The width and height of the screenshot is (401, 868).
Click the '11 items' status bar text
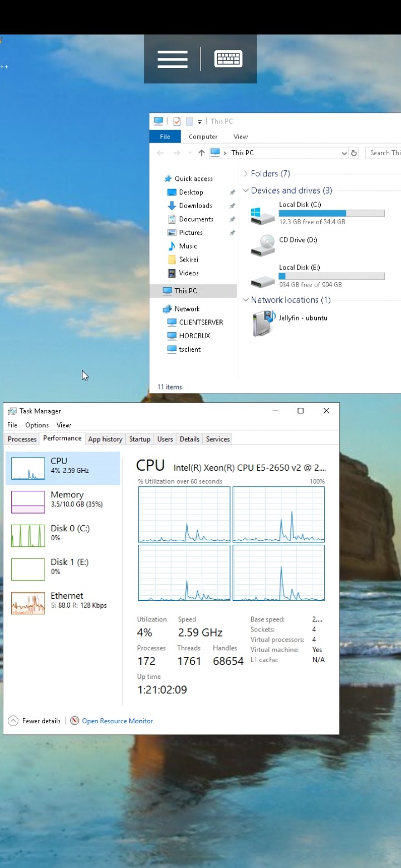tap(169, 387)
